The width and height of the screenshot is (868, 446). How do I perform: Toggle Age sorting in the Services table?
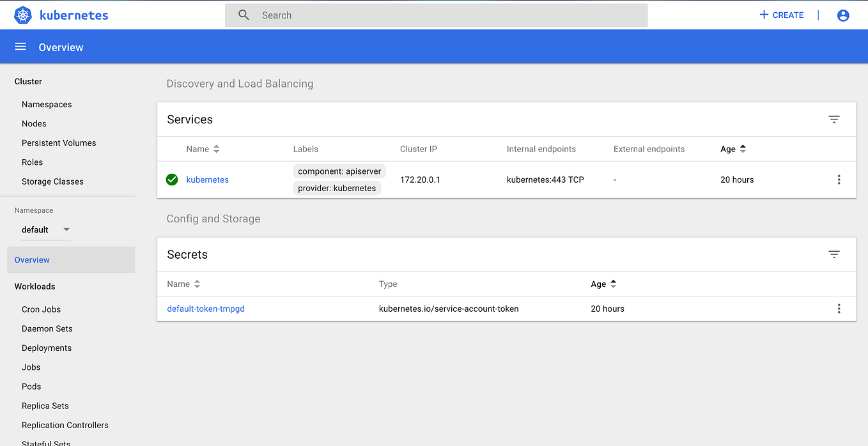point(742,148)
